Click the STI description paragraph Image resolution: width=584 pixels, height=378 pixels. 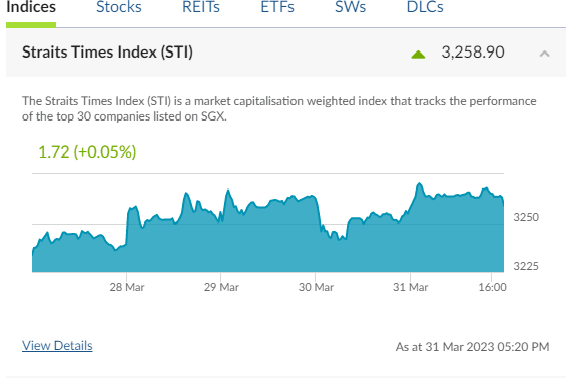[279, 108]
